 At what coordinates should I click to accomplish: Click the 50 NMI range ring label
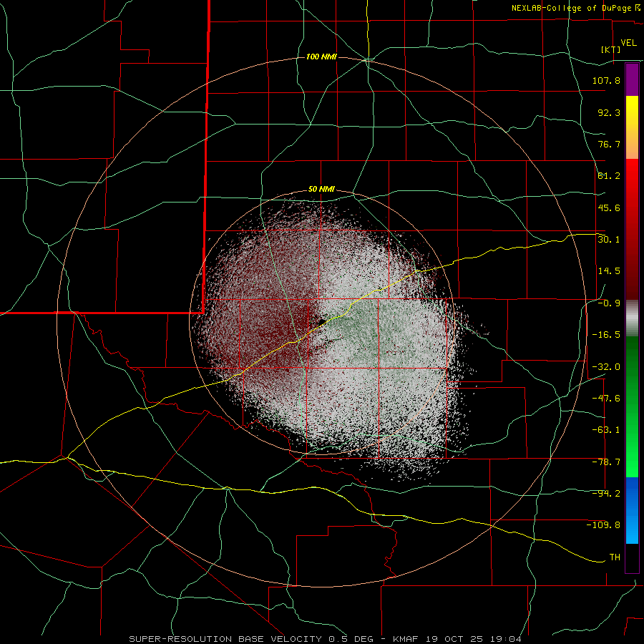click(x=321, y=190)
